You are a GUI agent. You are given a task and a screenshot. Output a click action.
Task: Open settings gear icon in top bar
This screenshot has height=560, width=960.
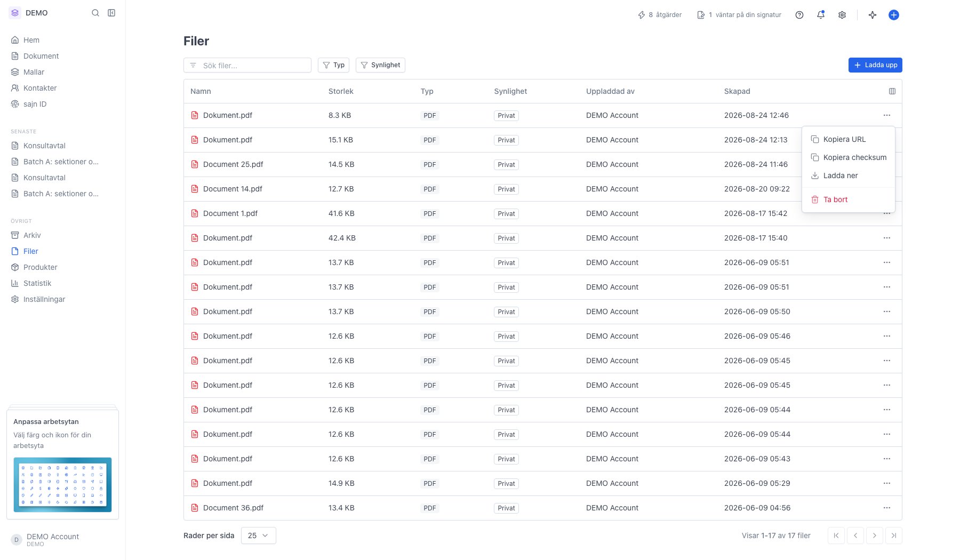pos(842,15)
